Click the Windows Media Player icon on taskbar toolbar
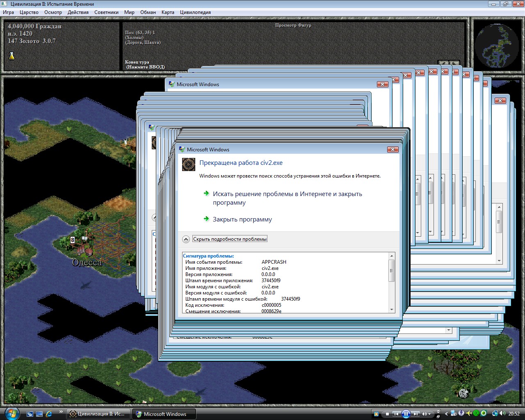Screen dimensions: 525x420 click(x=376, y=414)
